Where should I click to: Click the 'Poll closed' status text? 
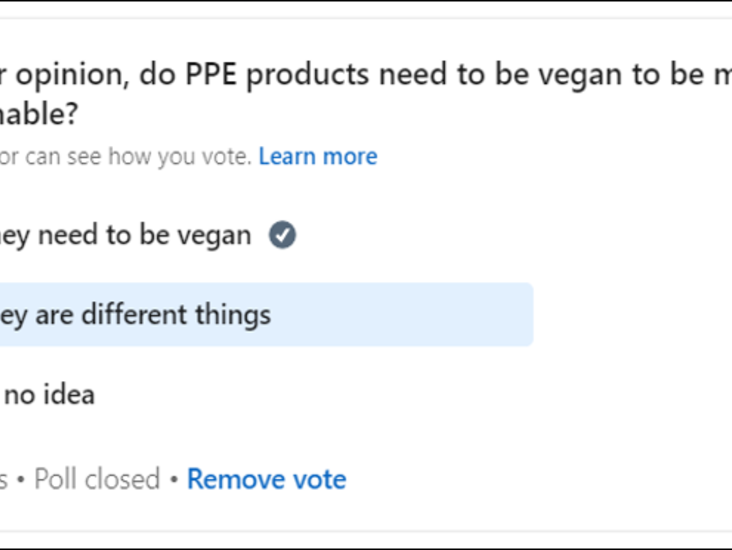pyautogui.click(x=97, y=479)
